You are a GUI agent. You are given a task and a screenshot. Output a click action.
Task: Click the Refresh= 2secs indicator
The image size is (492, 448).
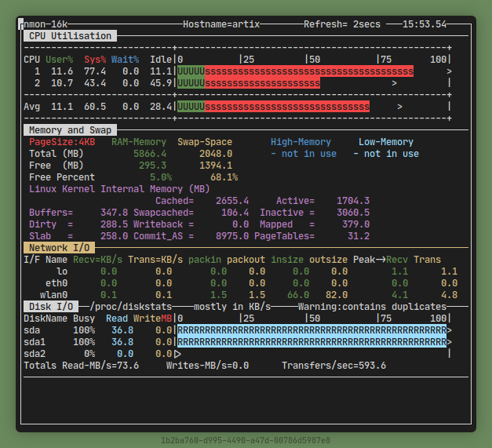342,24
